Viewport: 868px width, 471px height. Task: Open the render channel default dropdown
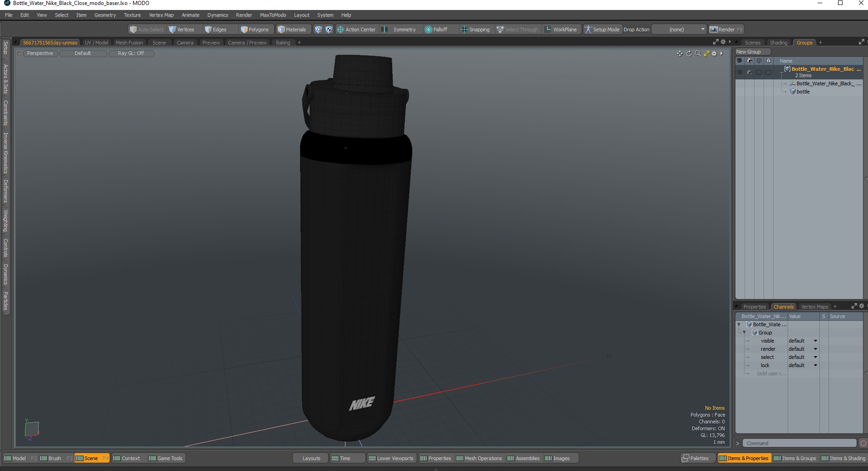pyautogui.click(x=803, y=349)
